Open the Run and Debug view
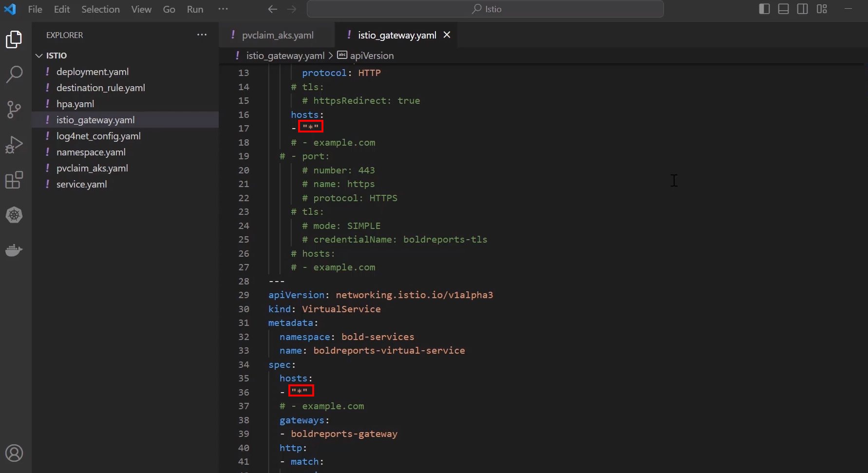868x473 pixels. point(14,145)
